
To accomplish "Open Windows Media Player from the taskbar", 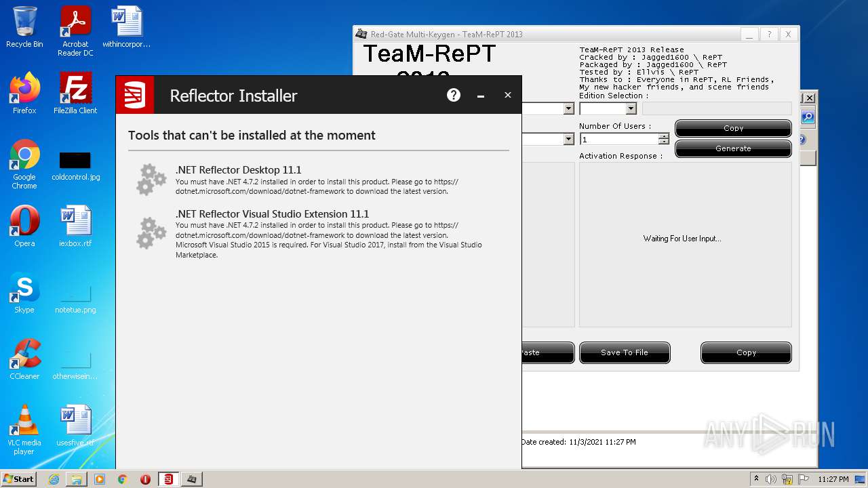I will coord(100,479).
